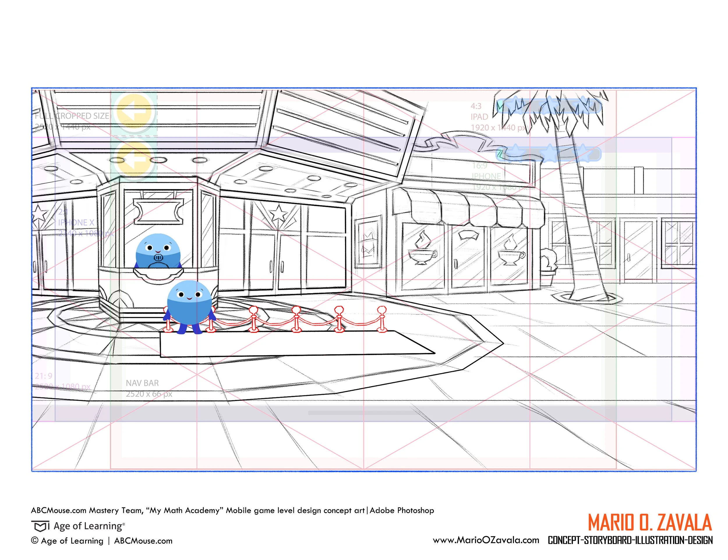Click the FULL CROPPED SIZE label

(x=72, y=116)
